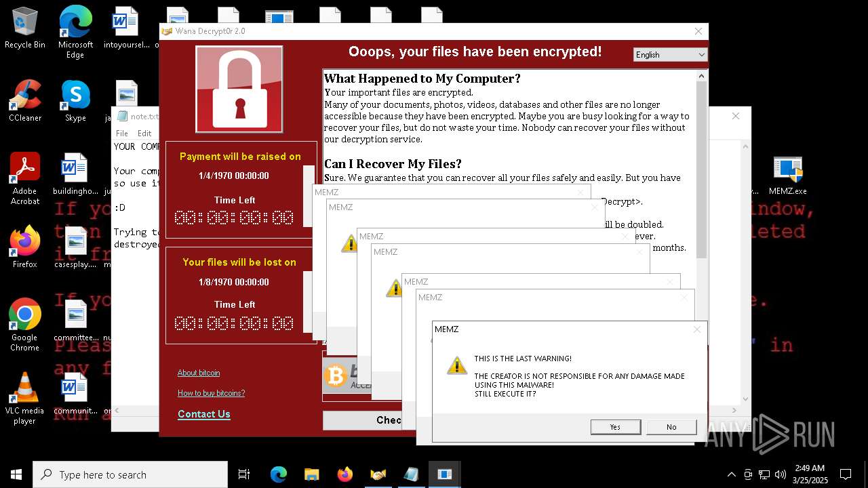The width and height of the screenshot is (868, 488).
Task: Open File Explorer from the taskbar
Action: point(311,474)
